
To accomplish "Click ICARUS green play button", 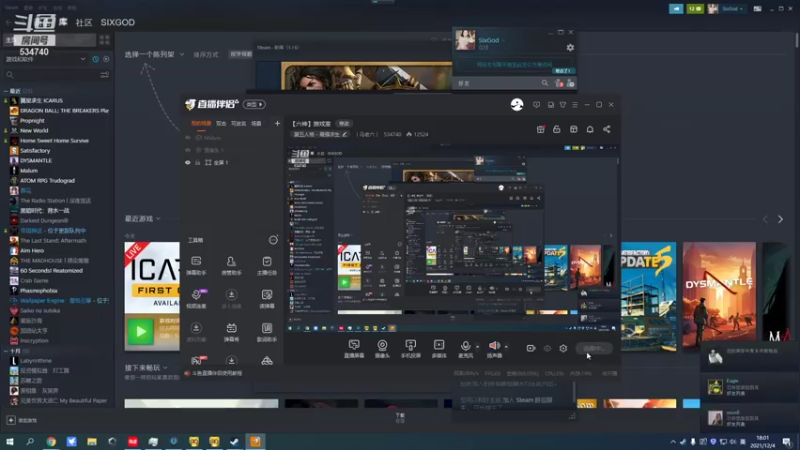I will click(x=140, y=332).
